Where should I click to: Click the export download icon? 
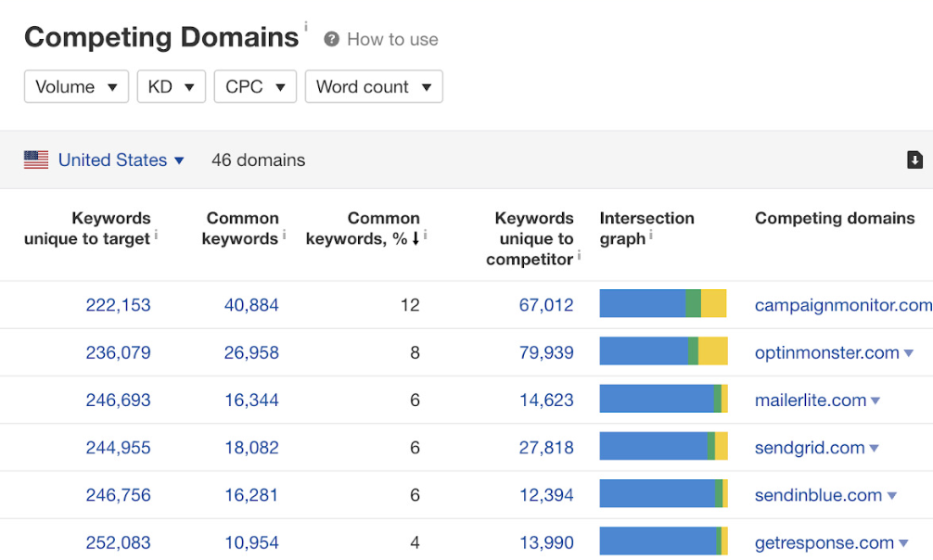pos(914,159)
